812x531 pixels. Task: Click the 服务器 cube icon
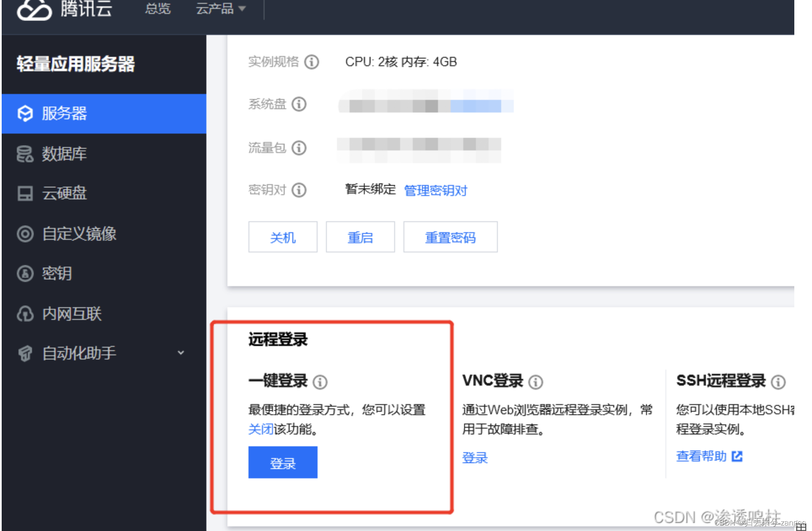(25, 114)
